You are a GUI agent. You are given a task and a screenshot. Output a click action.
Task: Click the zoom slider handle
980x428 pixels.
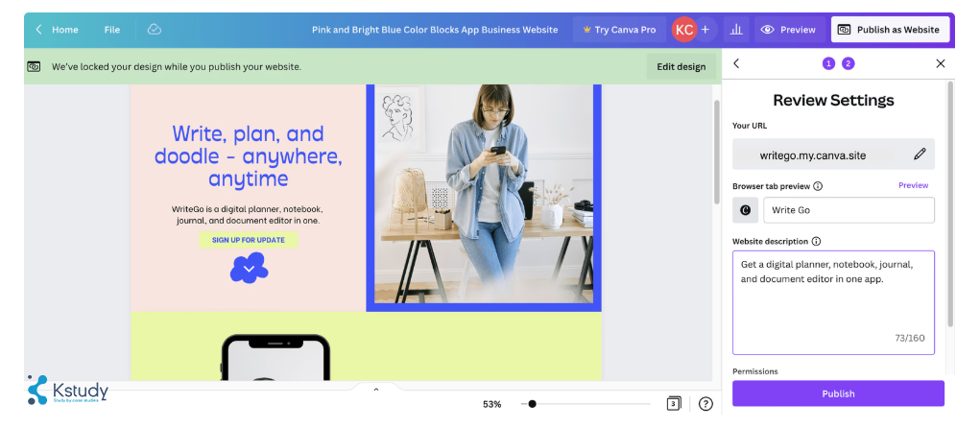pos(532,404)
